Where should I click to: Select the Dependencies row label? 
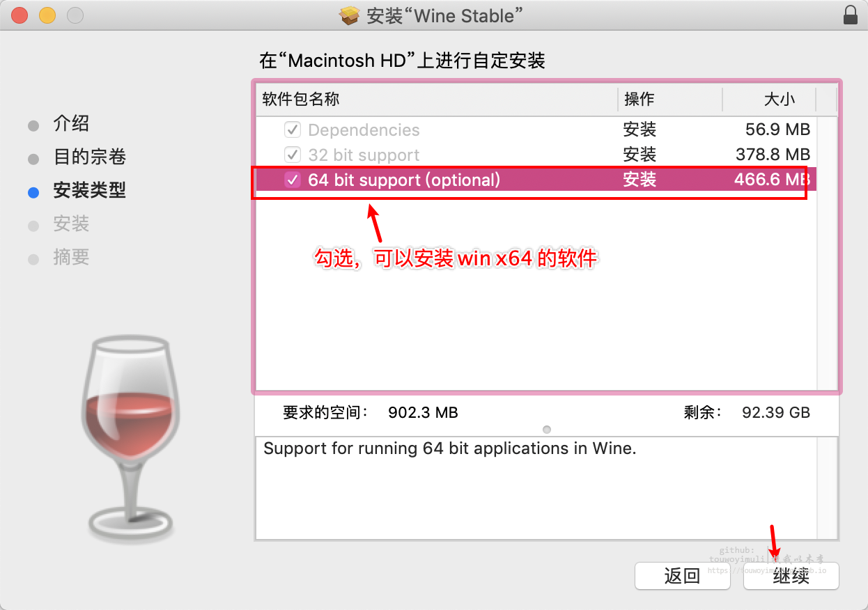pyautogui.click(x=364, y=130)
